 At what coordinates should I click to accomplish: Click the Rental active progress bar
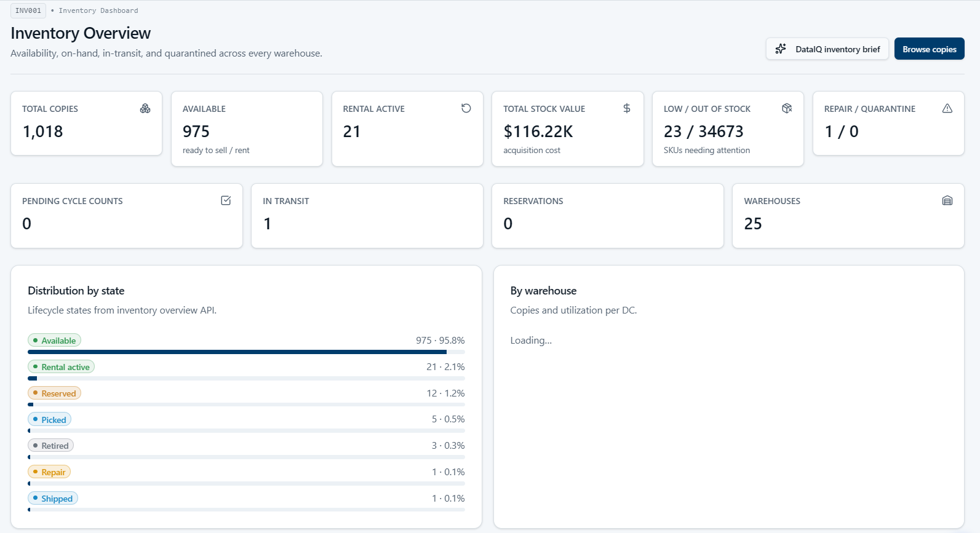coord(246,379)
